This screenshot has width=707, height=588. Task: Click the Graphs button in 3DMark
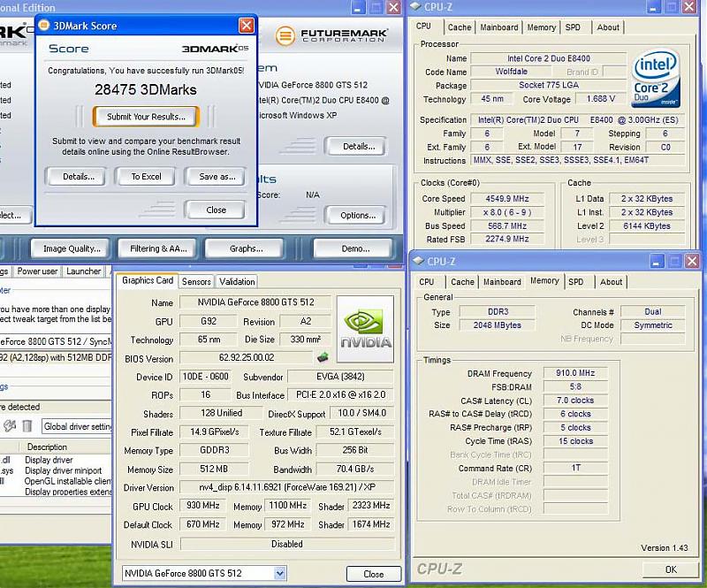(246, 248)
